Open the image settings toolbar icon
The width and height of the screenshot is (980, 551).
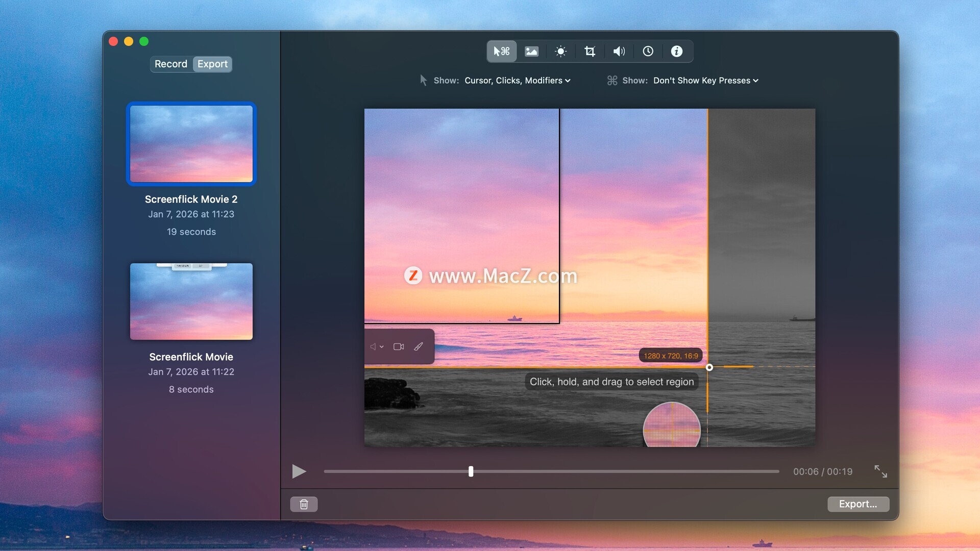click(x=531, y=51)
